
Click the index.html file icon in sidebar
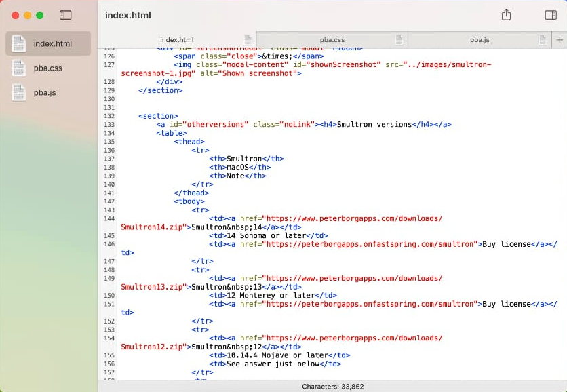(19, 43)
